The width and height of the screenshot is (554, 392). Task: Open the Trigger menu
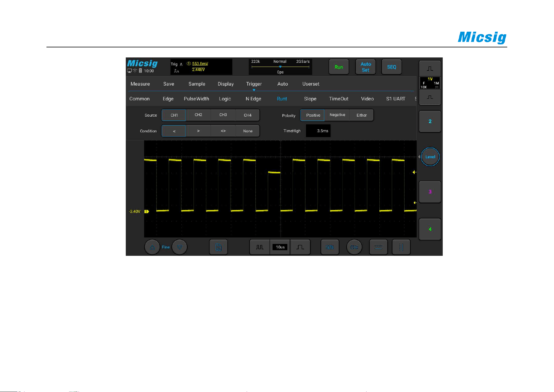[x=254, y=84]
